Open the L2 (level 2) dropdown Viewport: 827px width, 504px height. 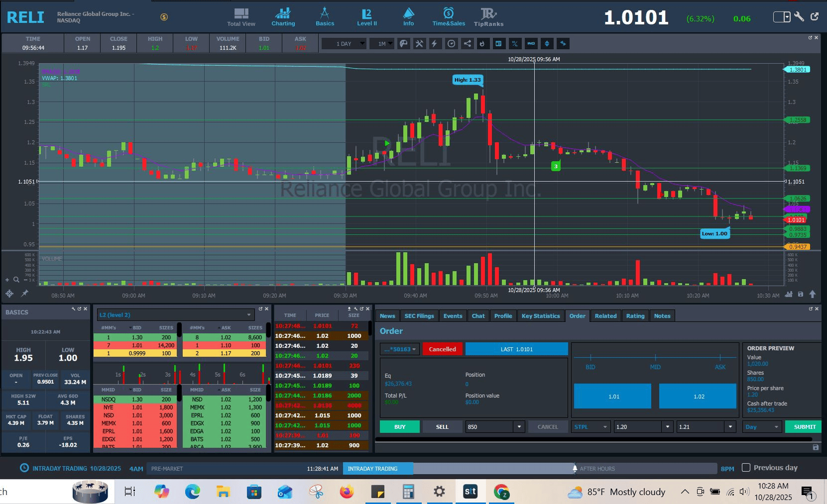tap(176, 315)
